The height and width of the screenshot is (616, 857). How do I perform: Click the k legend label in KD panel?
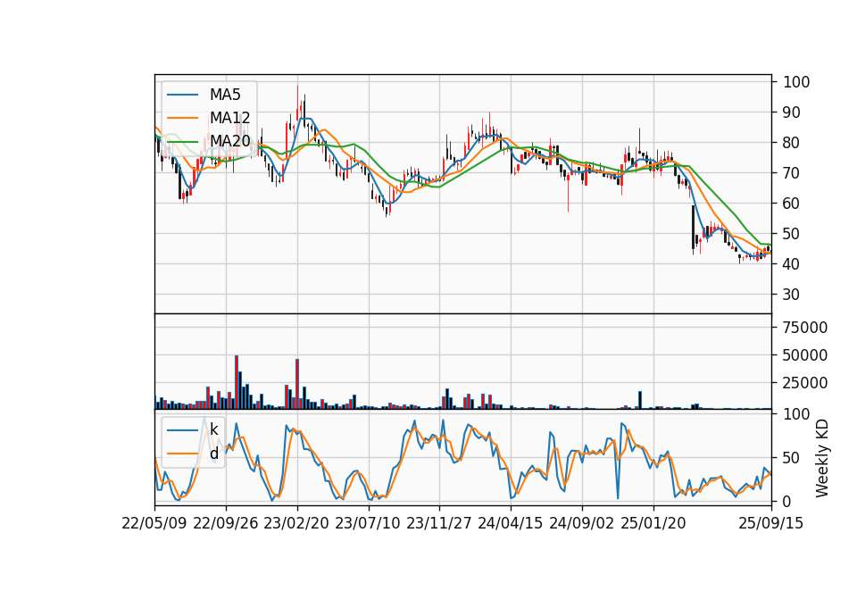click(x=213, y=429)
